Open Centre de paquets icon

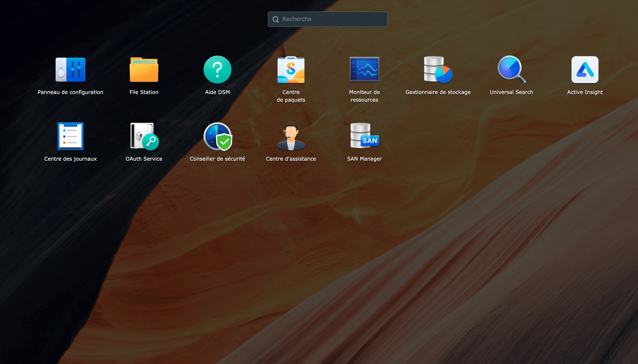(x=291, y=69)
